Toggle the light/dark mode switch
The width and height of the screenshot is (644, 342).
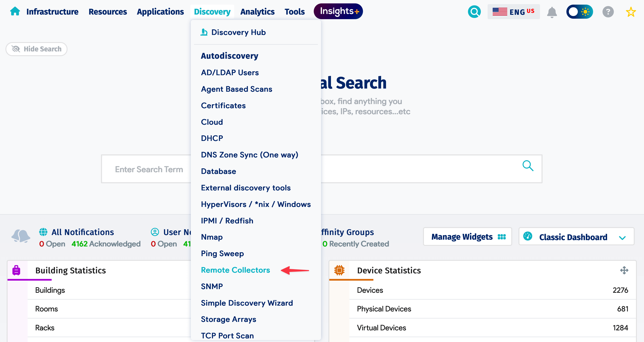(x=579, y=12)
